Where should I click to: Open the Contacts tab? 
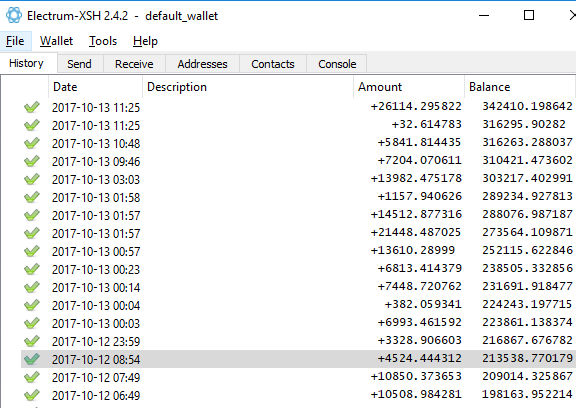point(273,64)
